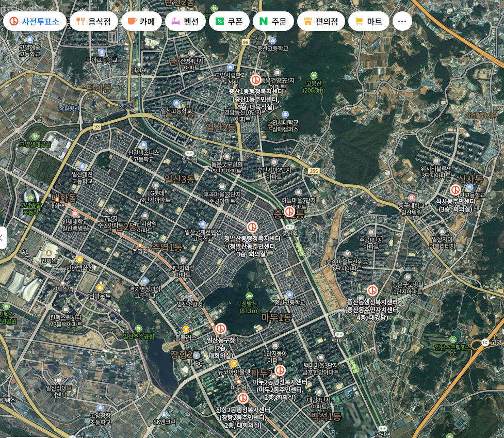Click the 경기영상과학고등학교 school icon
Screen dimensions: 504x438
(x=145, y=281)
